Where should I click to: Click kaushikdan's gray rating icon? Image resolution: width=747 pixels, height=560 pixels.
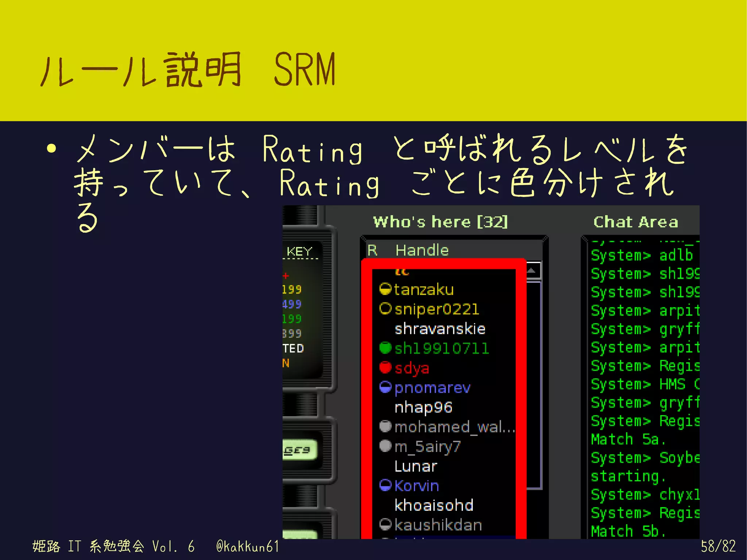point(385,524)
